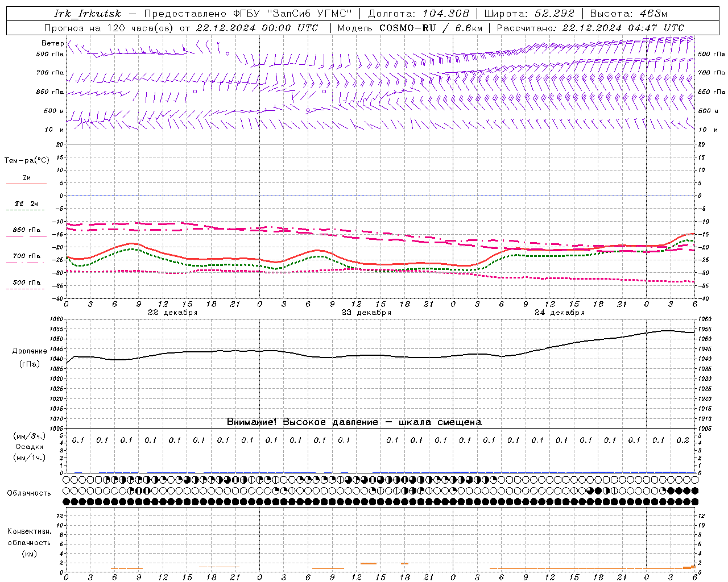Screen dimensions: 728x582
Task: Click the "700 гПа" temperature legend entry
Action: [27, 256]
